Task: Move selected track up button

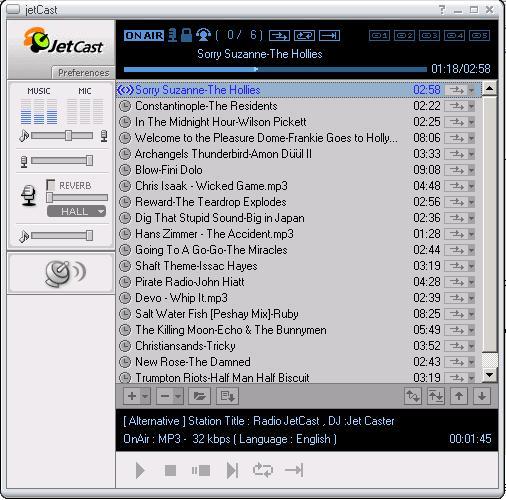Action: [459, 396]
